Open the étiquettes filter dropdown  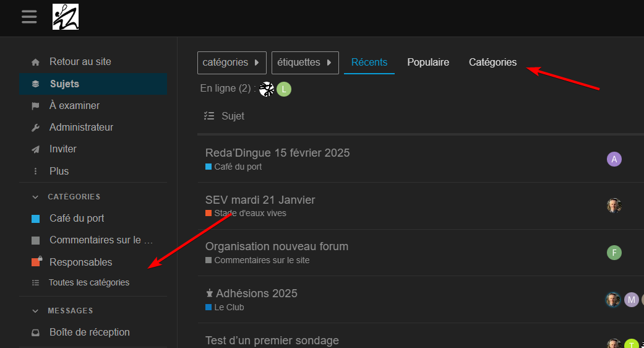305,63
